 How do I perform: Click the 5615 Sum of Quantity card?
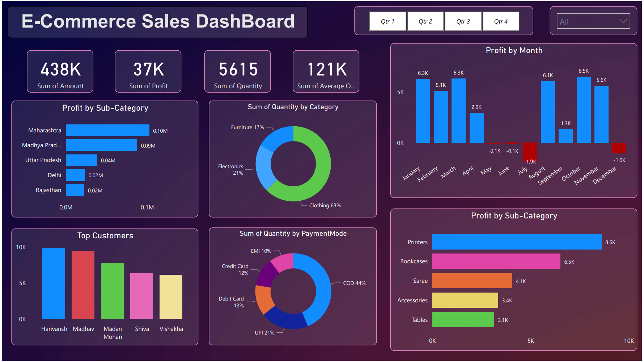[x=238, y=71]
